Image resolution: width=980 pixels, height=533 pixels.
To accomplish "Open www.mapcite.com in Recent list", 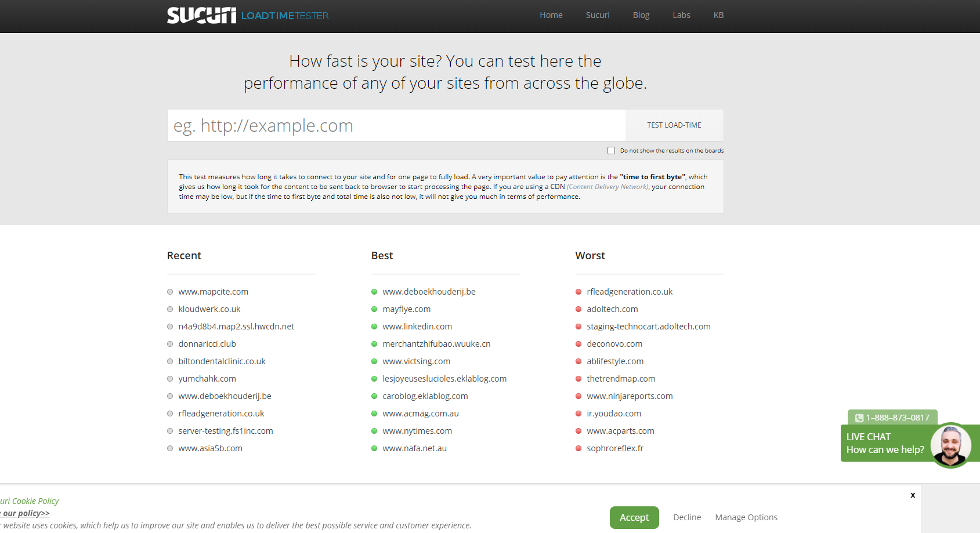I will (213, 292).
